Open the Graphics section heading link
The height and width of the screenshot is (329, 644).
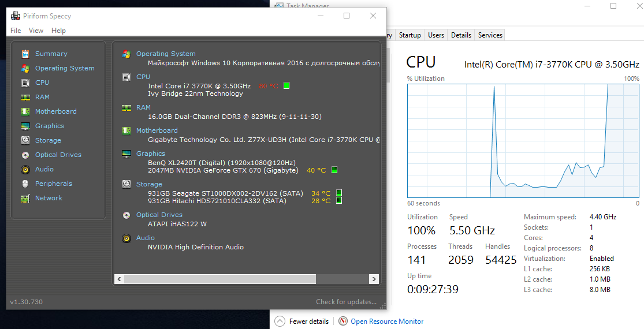[150, 154]
